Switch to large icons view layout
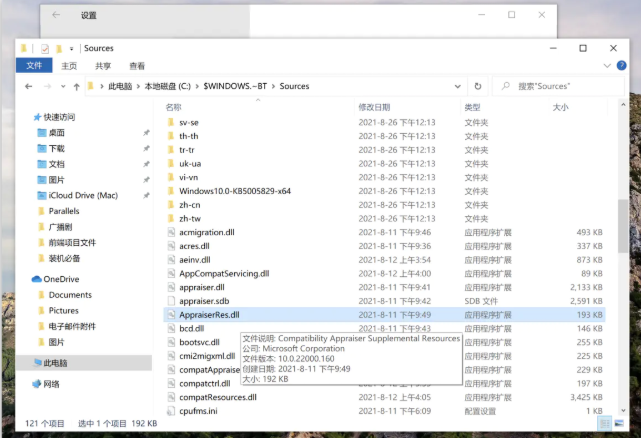The width and height of the screenshot is (641, 438). click(619, 424)
